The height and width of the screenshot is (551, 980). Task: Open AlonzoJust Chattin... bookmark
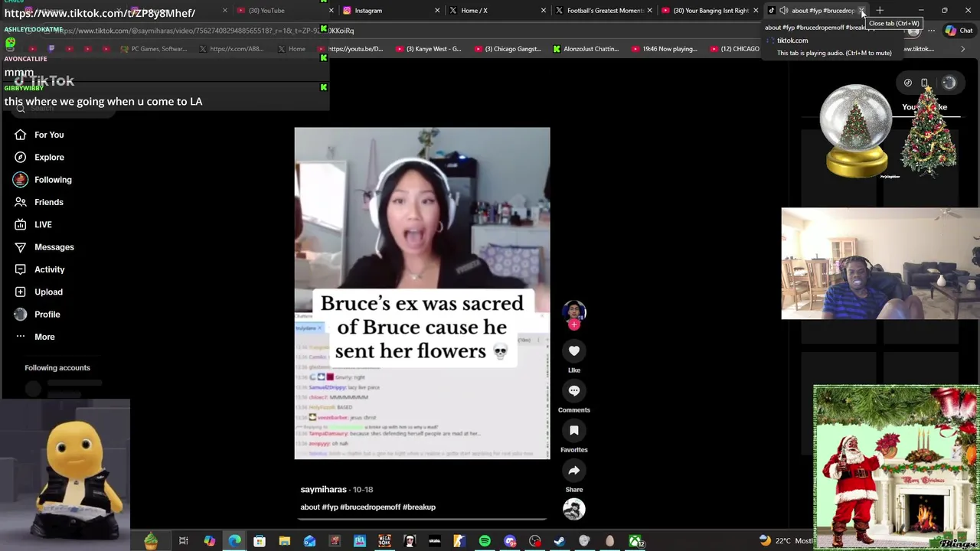586,49
